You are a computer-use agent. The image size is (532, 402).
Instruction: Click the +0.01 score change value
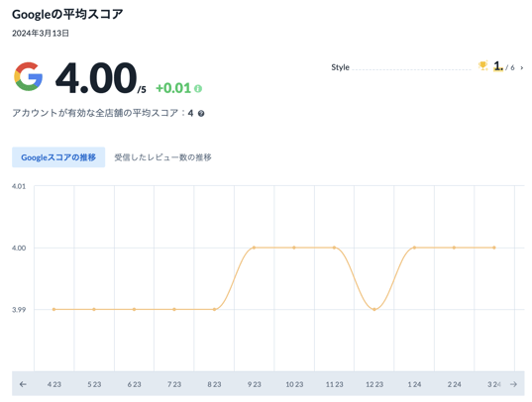(173, 88)
